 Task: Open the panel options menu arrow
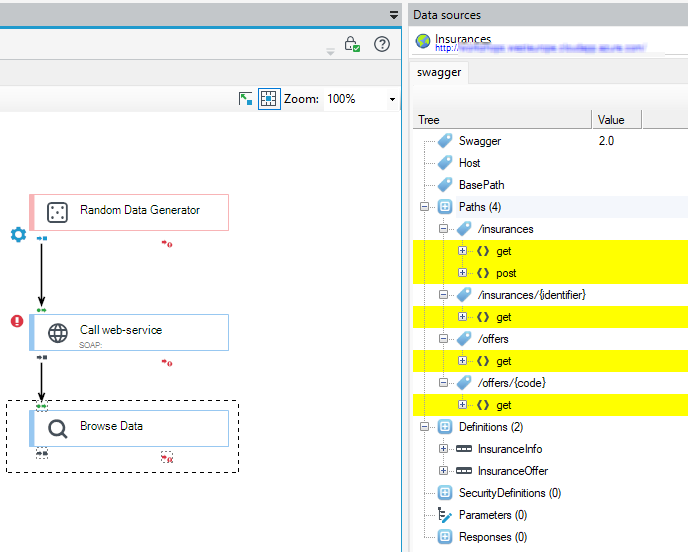394,15
